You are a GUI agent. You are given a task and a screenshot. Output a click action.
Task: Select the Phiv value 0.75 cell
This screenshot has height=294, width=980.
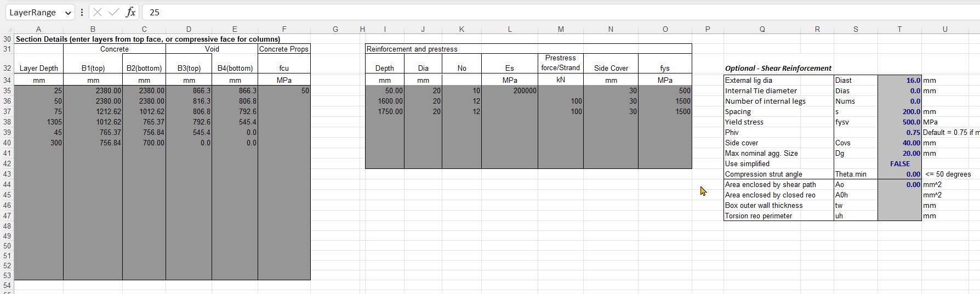point(899,132)
